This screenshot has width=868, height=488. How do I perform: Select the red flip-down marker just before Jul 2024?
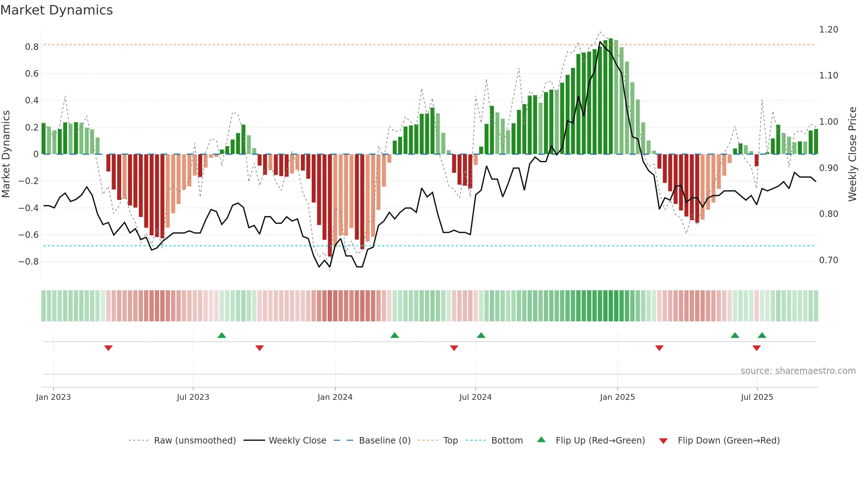[x=454, y=348]
